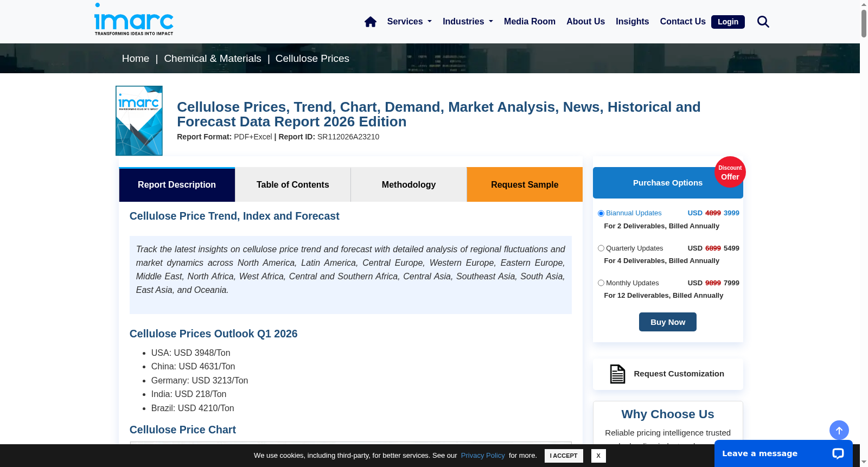Click Request Customization link

pyautogui.click(x=679, y=374)
